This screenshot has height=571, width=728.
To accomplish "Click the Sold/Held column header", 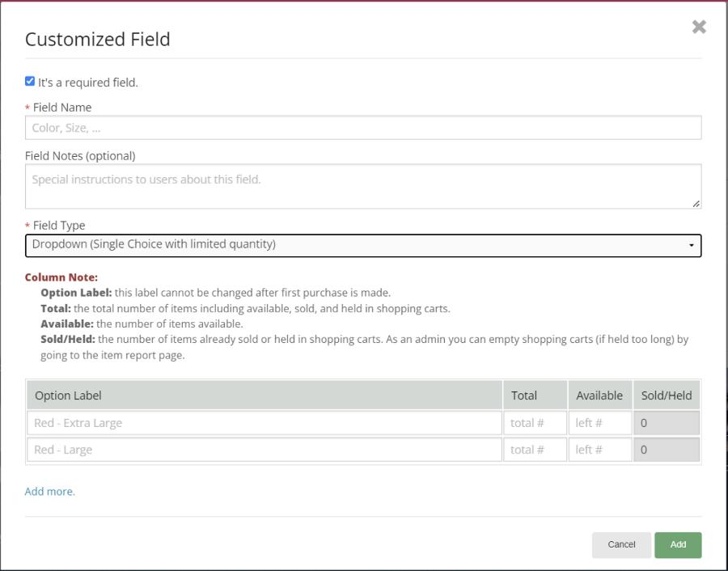I will [x=667, y=395].
